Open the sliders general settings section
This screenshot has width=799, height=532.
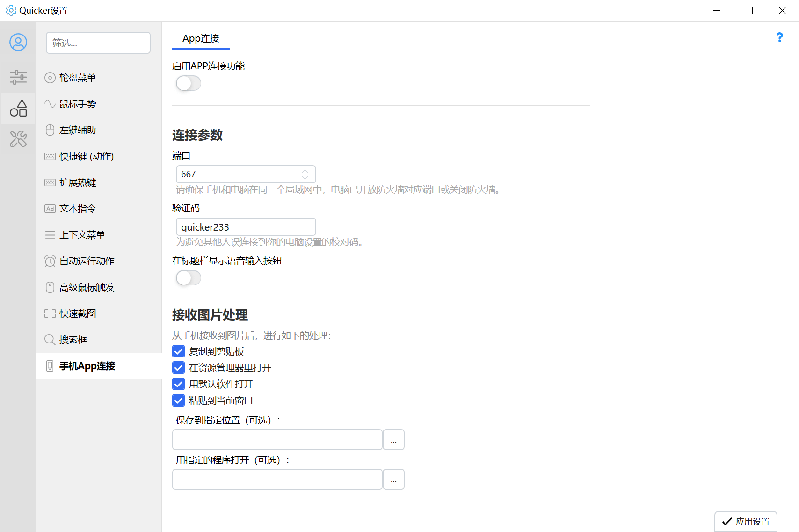(18, 77)
